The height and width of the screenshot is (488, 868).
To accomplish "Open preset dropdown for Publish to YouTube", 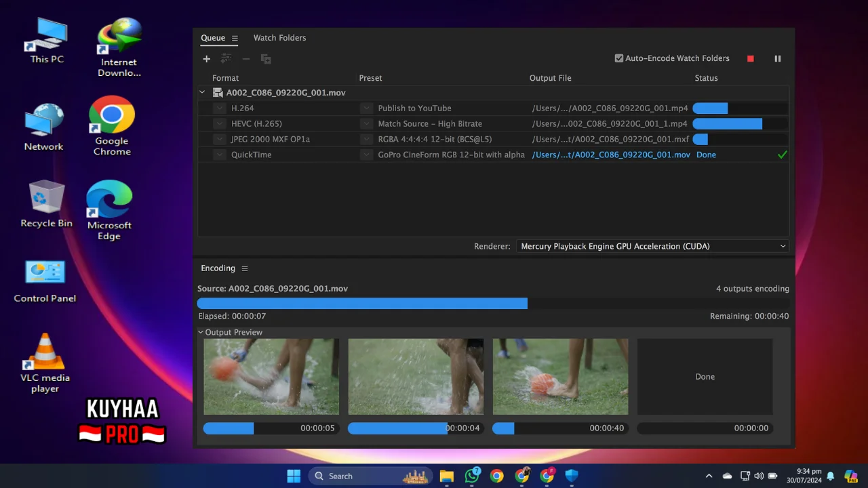I will pos(366,108).
